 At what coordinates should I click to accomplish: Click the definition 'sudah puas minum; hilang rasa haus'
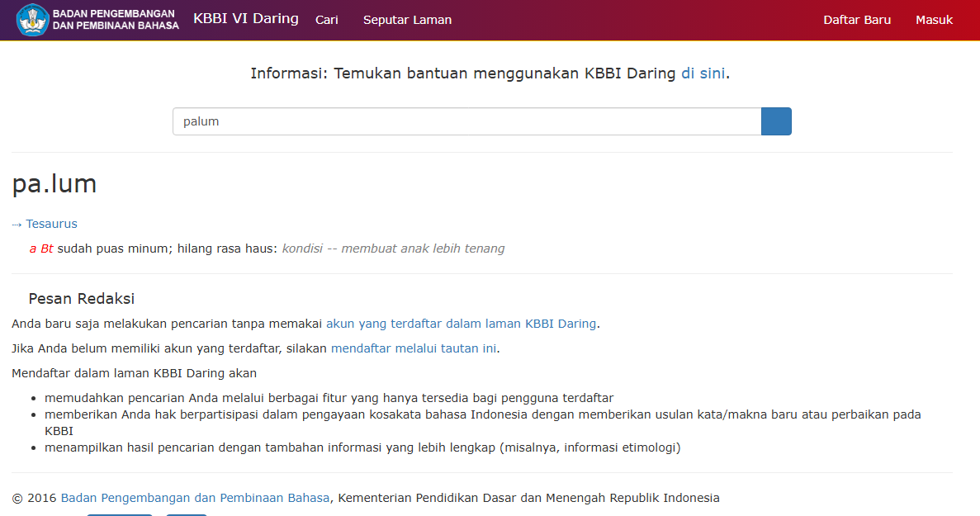[167, 249]
